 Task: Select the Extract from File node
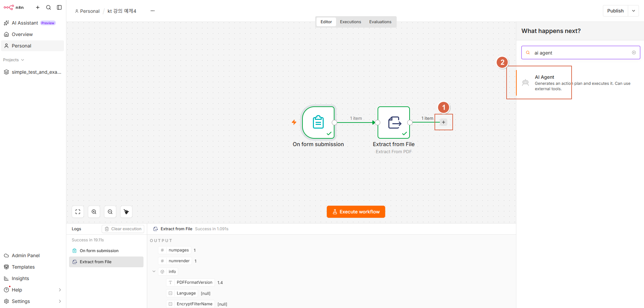(x=394, y=123)
